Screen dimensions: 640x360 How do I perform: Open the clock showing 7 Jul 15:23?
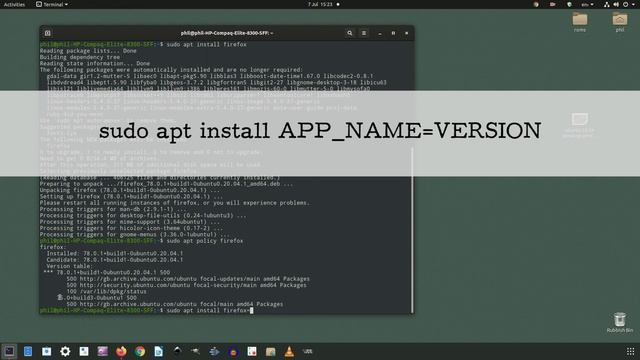pos(320,4)
